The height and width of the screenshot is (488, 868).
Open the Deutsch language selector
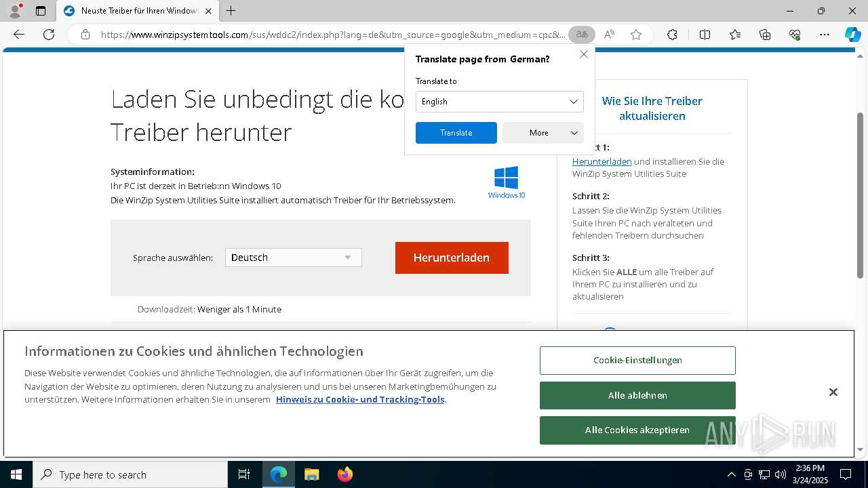[x=294, y=258]
